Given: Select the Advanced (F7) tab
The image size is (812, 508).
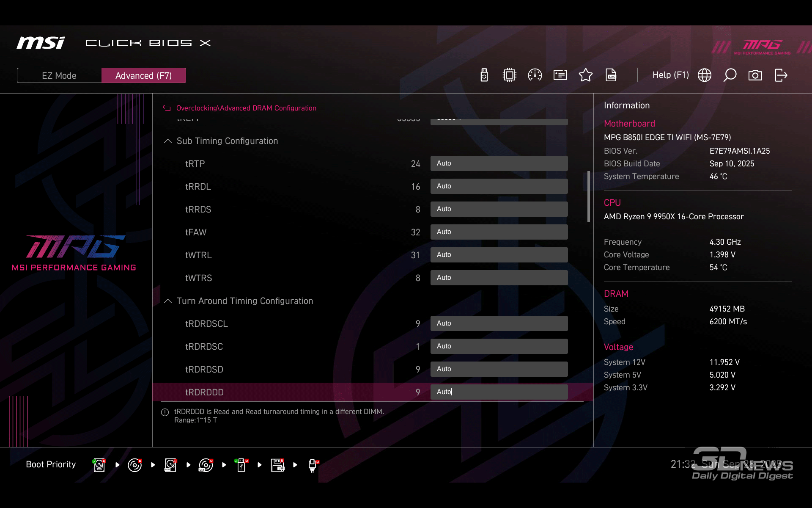Looking at the screenshot, I should 144,76.
